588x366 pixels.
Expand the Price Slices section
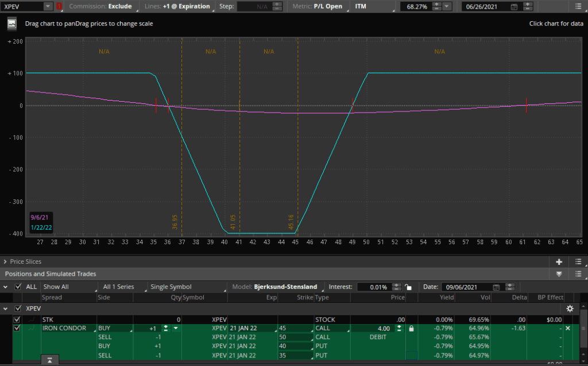click(5, 261)
